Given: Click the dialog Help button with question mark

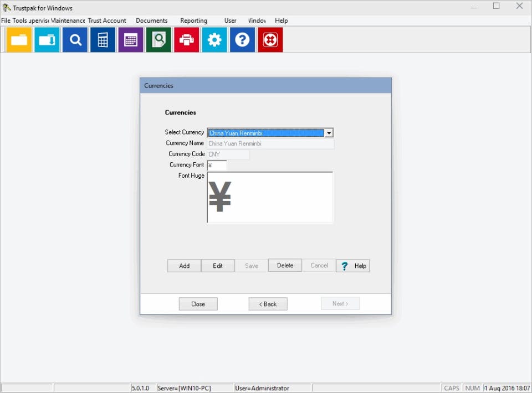Looking at the screenshot, I should tap(353, 266).
